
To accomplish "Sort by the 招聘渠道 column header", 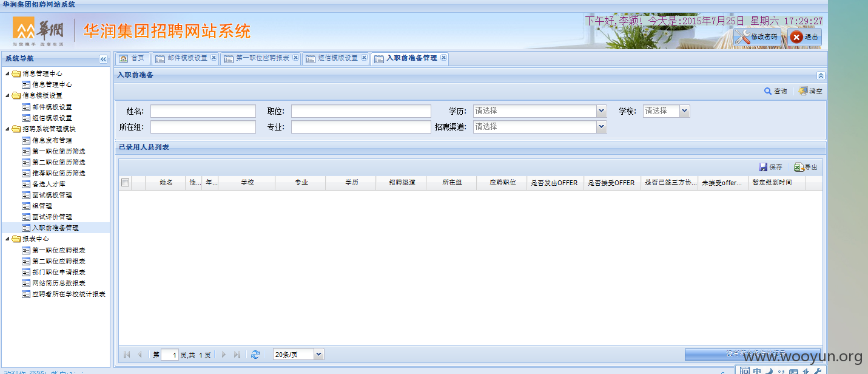I will coord(402,183).
